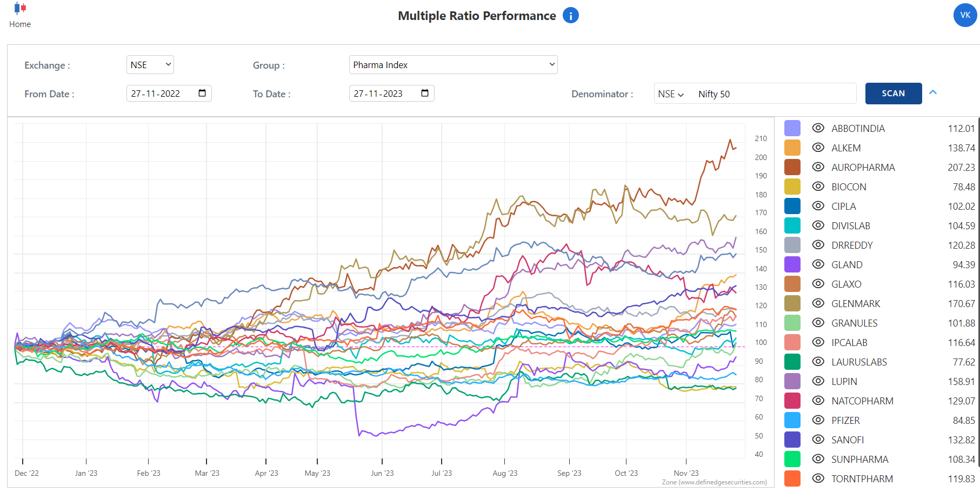Hide the SUNPHARMA line

[x=818, y=459]
